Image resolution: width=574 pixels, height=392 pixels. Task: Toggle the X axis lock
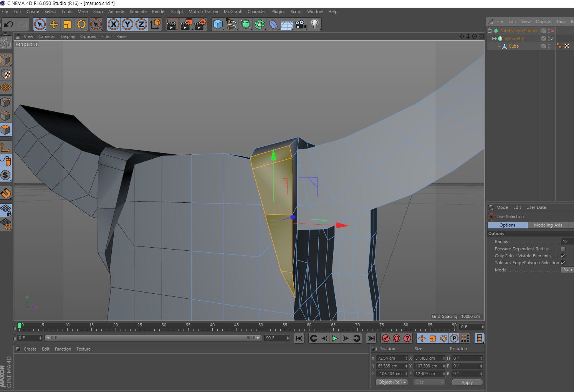pos(113,25)
